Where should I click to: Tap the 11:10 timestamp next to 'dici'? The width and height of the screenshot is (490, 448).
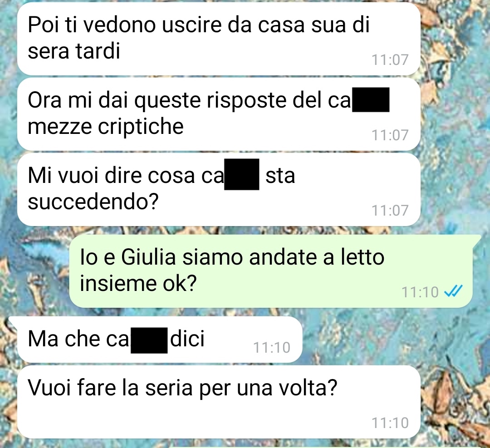[x=272, y=347]
